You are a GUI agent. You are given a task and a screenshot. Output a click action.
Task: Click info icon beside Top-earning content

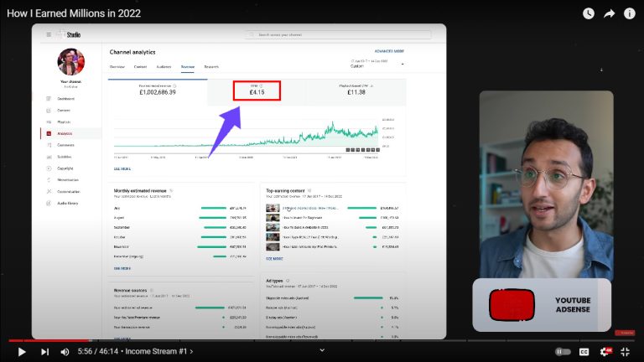pos(309,191)
